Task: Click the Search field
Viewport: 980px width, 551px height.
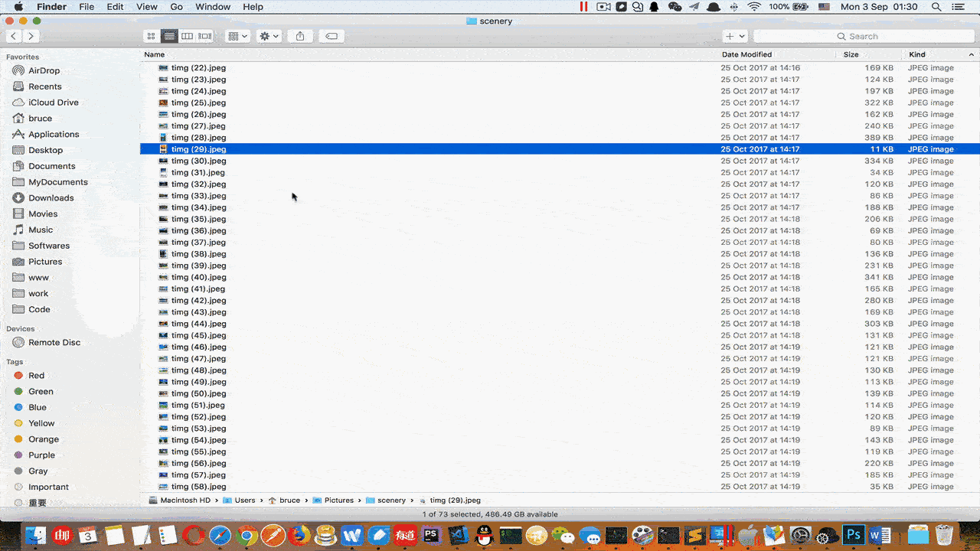Action: pyautogui.click(x=863, y=36)
